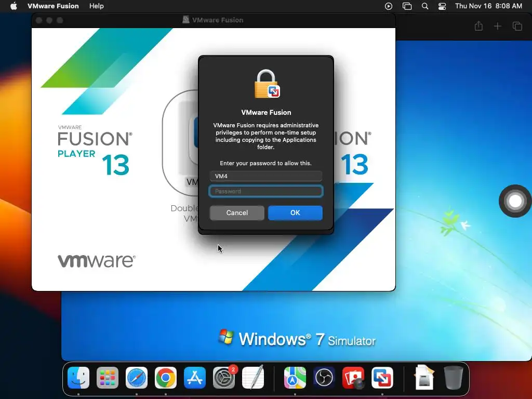Focus the Password input field

(265, 191)
